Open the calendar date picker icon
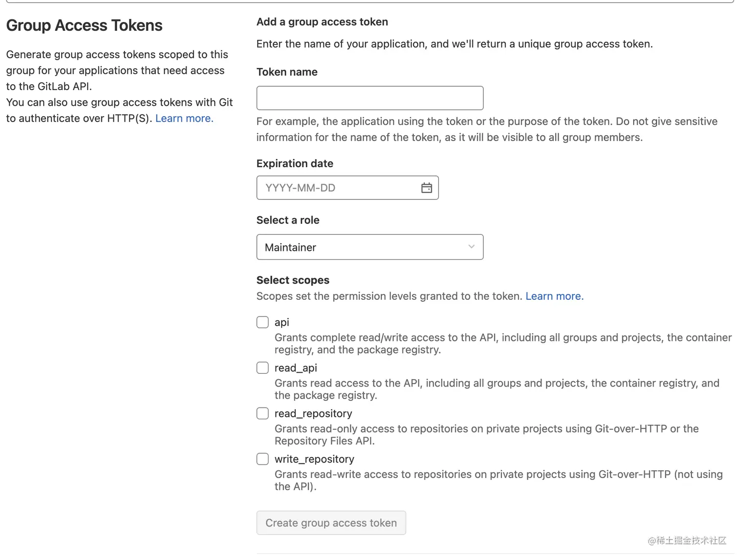The width and height of the screenshot is (741, 560). [426, 188]
